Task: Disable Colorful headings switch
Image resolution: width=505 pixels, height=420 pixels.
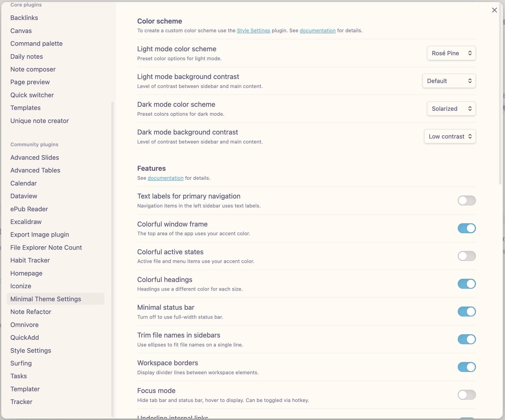Action: click(x=466, y=284)
